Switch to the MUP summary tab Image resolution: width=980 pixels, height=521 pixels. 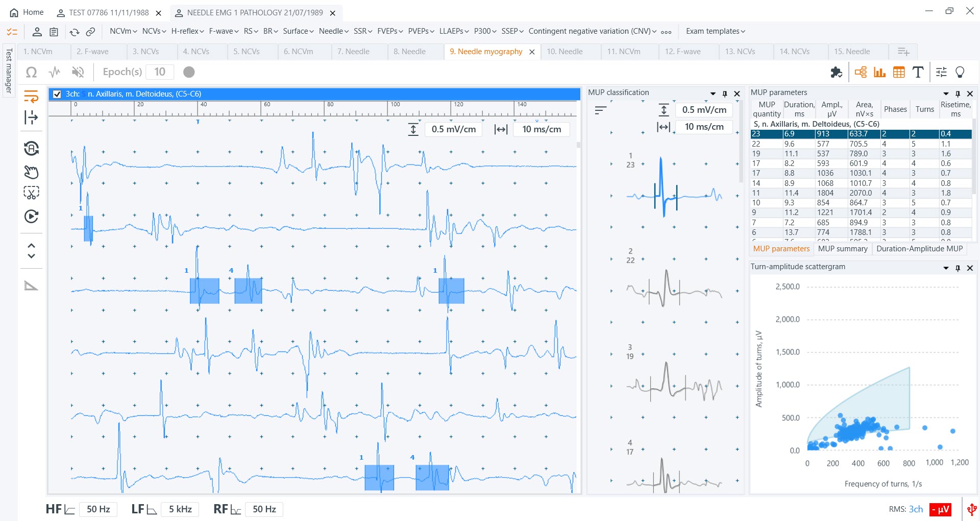tap(843, 249)
